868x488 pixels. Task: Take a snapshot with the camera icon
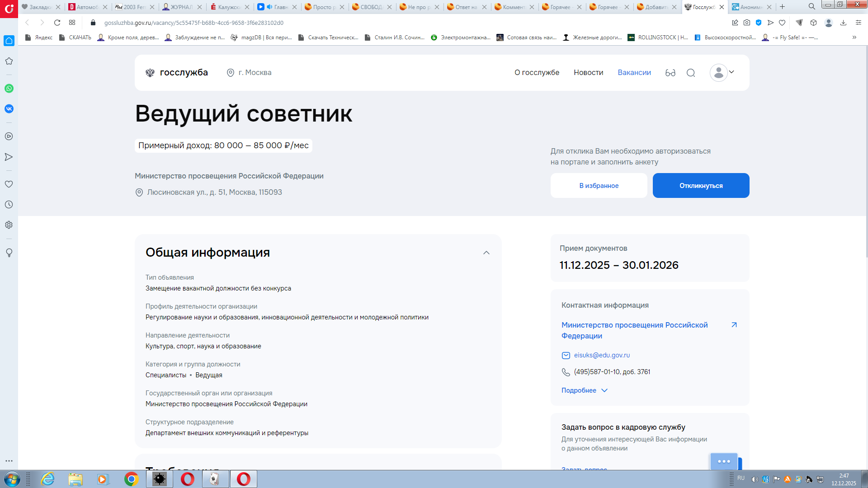pos(747,23)
